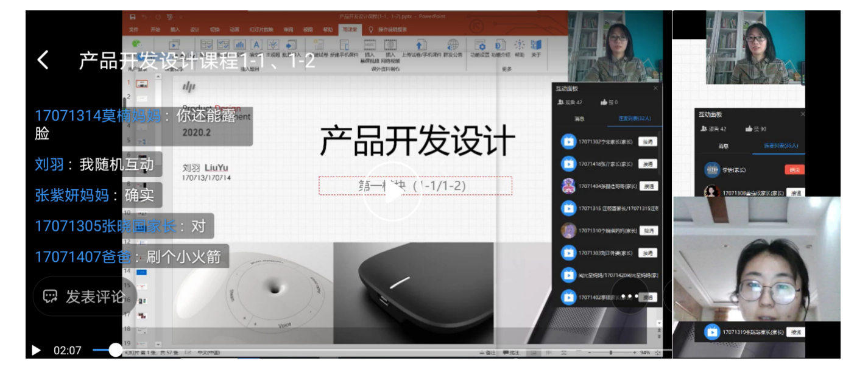Click 接通 for 17071404 row

click(649, 186)
